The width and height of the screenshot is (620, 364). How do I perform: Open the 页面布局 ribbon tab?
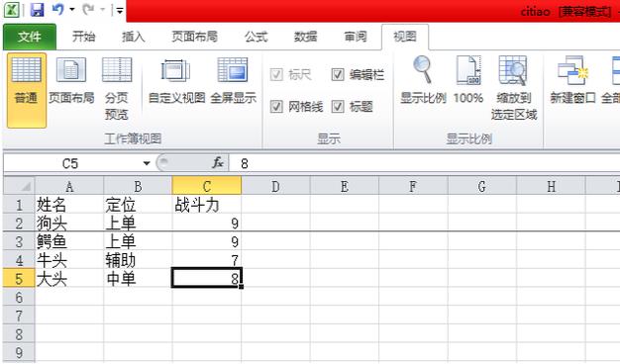(194, 37)
